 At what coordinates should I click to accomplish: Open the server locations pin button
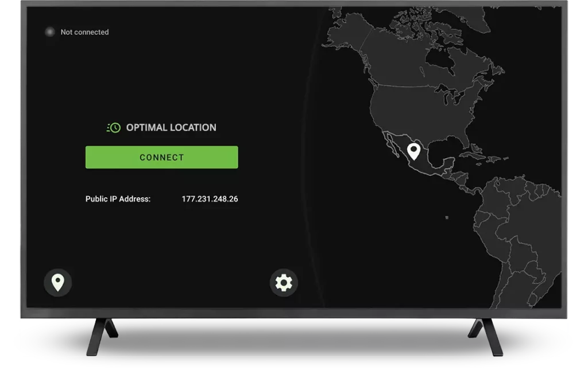click(x=57, y=283)
